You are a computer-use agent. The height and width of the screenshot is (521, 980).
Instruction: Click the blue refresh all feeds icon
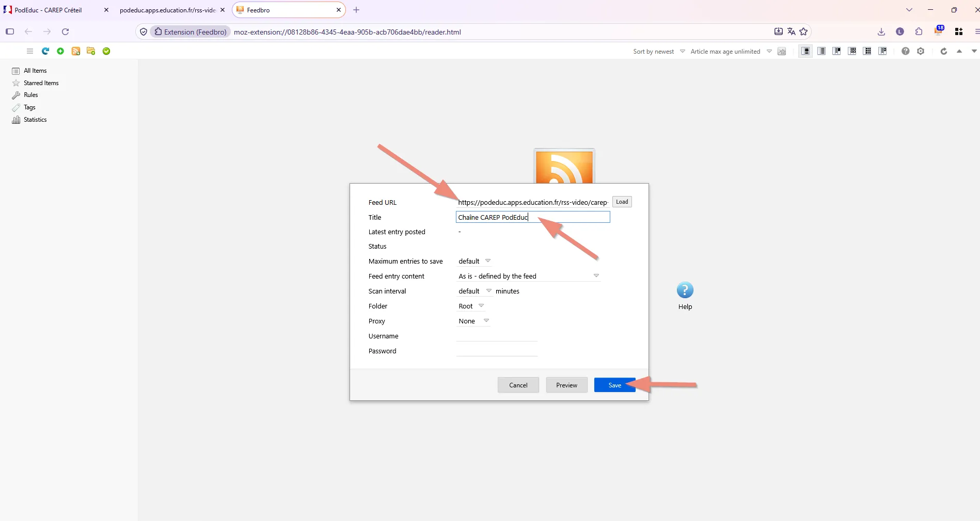pyautogui.click(x=45, y=51)
